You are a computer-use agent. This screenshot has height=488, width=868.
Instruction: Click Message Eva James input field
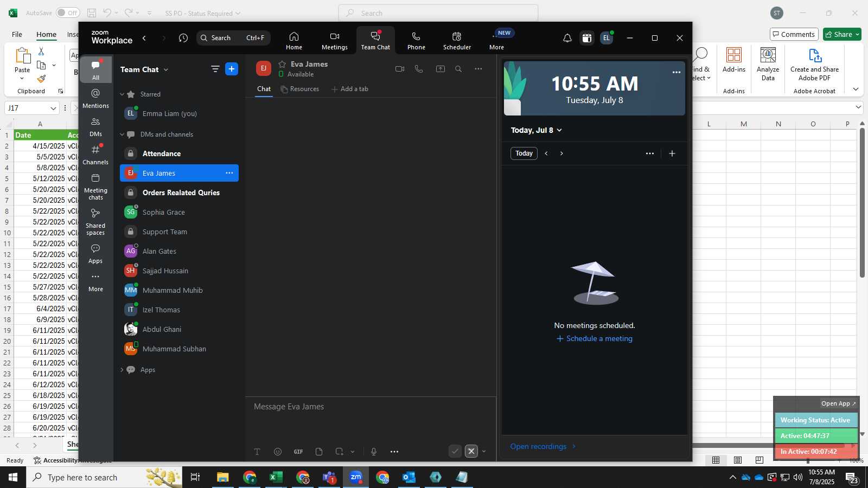coord(371,407)
